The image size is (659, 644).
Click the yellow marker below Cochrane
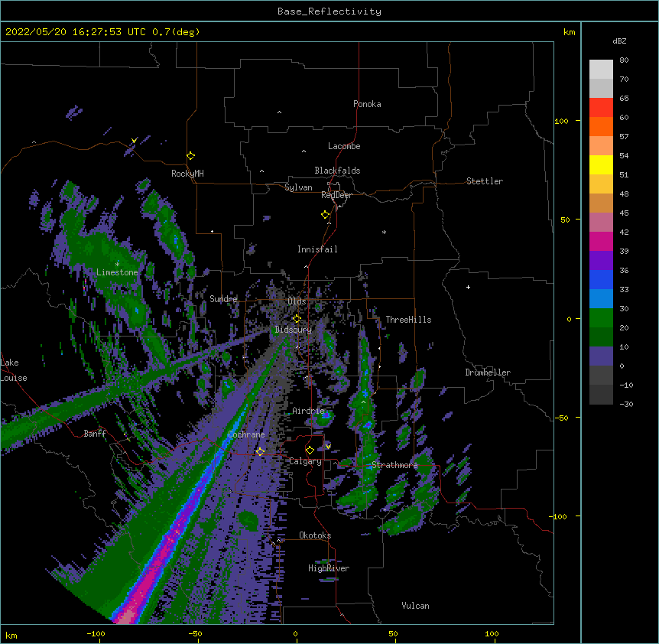(260, 451)
